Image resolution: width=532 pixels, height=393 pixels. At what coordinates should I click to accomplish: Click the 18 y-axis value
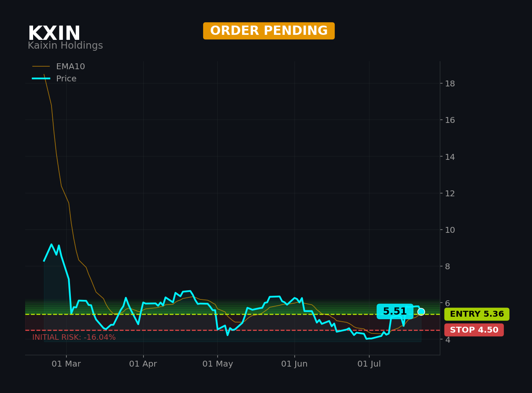coord(450,83)
